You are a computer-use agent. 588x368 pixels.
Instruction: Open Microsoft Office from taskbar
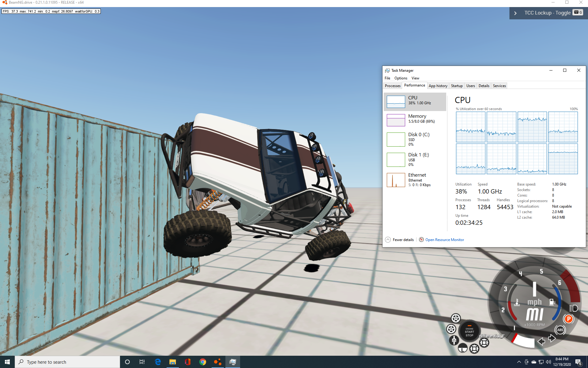pos(188,362)
